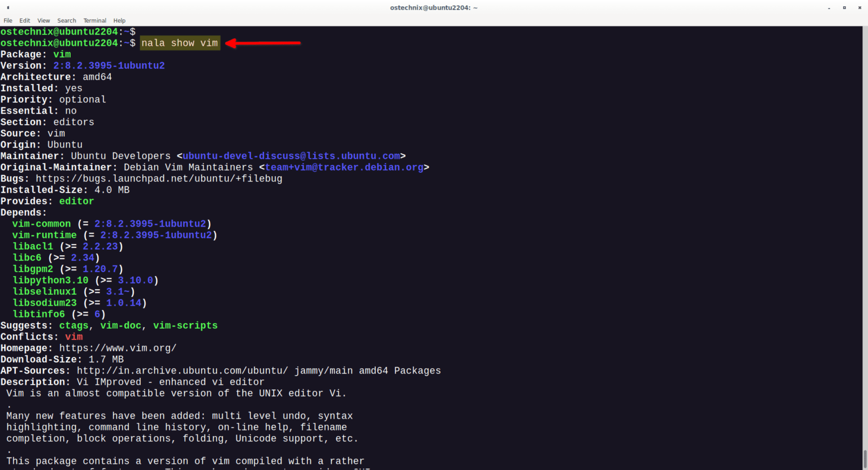
Task: Click the Version value 2:8.2.3995-1ubuntu2
Action: 109,65
